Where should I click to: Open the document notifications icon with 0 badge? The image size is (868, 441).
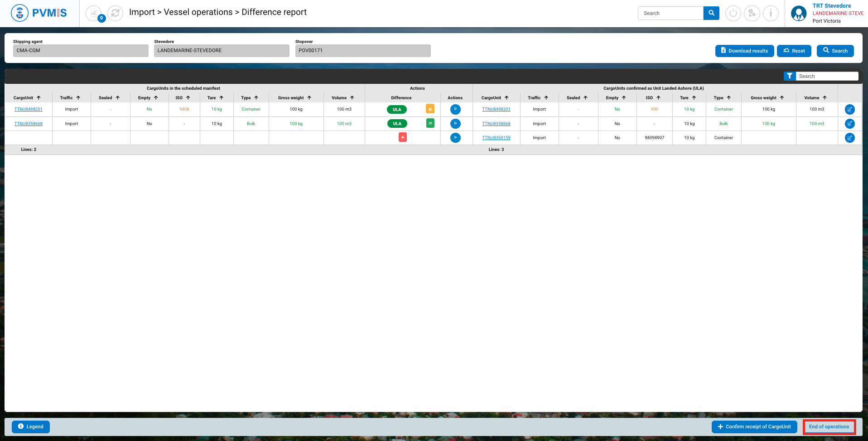pos(94,13)
